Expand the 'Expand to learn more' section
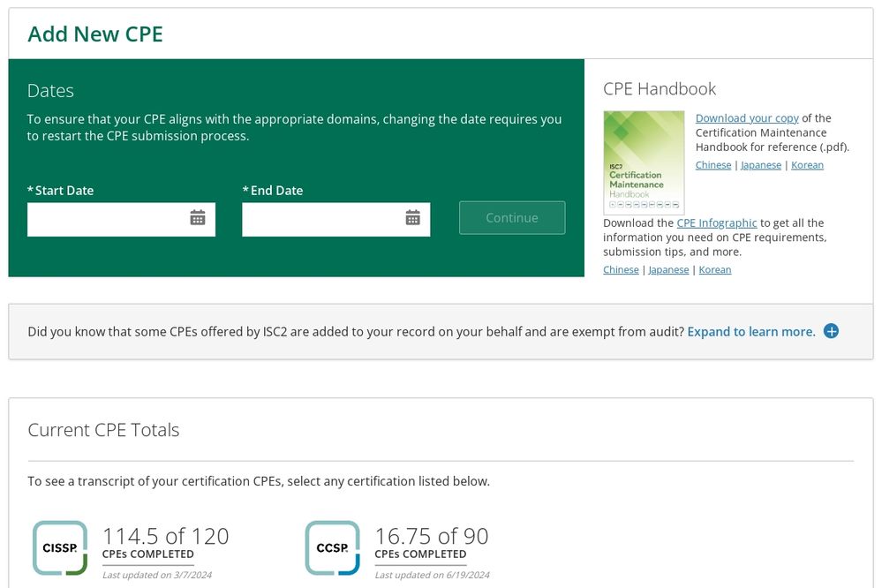 pos(750,332)
